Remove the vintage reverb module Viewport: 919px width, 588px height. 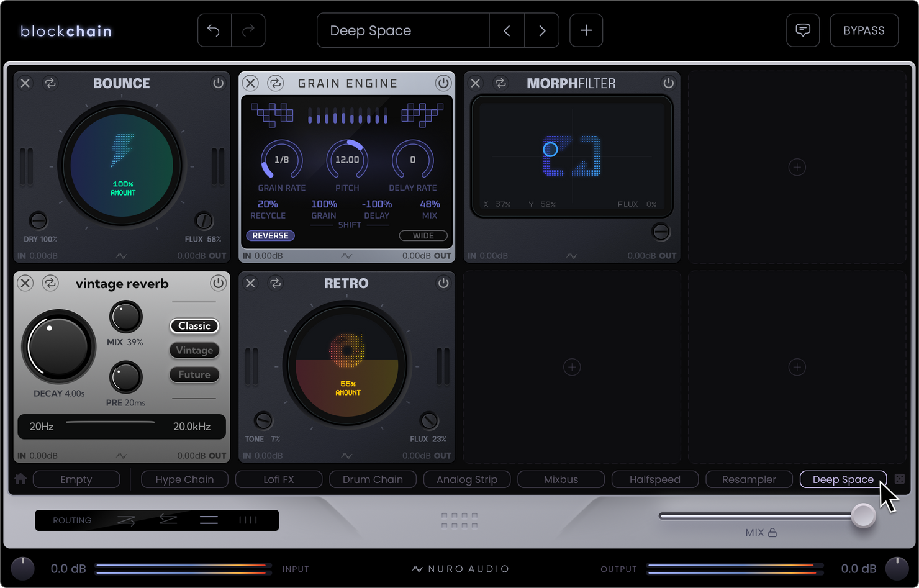(x=25, y=283)
